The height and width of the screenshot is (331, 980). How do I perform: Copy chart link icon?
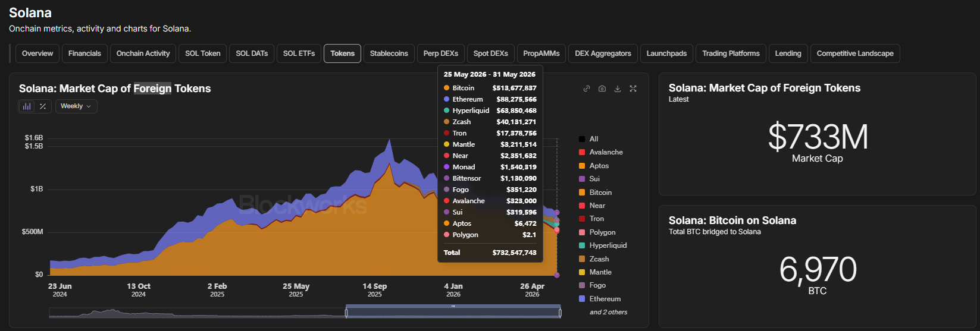pos(587,89)
